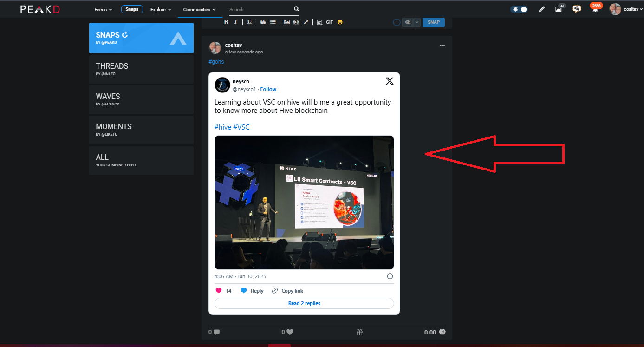Image resolution: width=644 pixels, height=347 pixels.
Task: Click the Hive payout icon beside 0.00
Action: [x=442, y=332]
